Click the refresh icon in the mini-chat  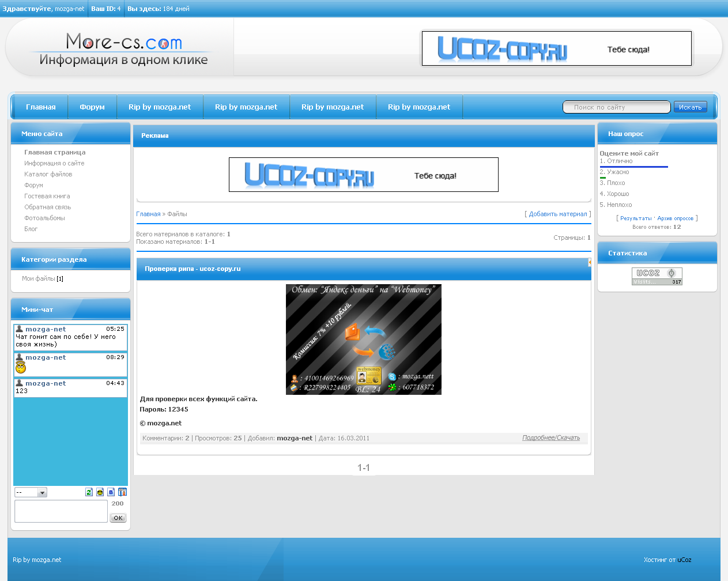89,492
